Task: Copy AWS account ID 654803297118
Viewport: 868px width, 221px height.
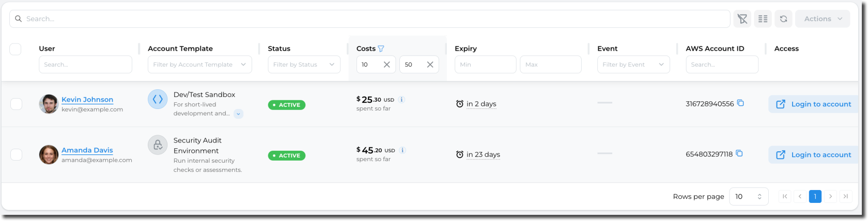Action: (739, 153)
